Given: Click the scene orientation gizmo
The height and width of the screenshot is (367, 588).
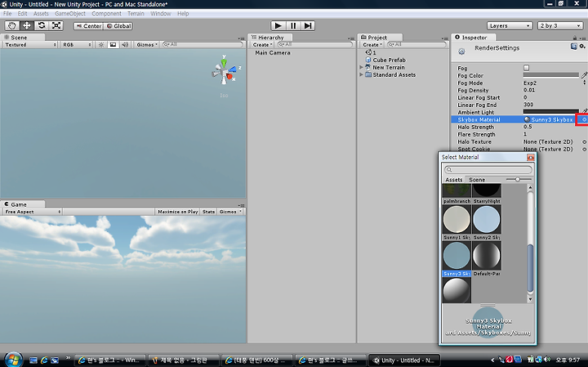Looking at the screenshot, I should click(225, 72).
